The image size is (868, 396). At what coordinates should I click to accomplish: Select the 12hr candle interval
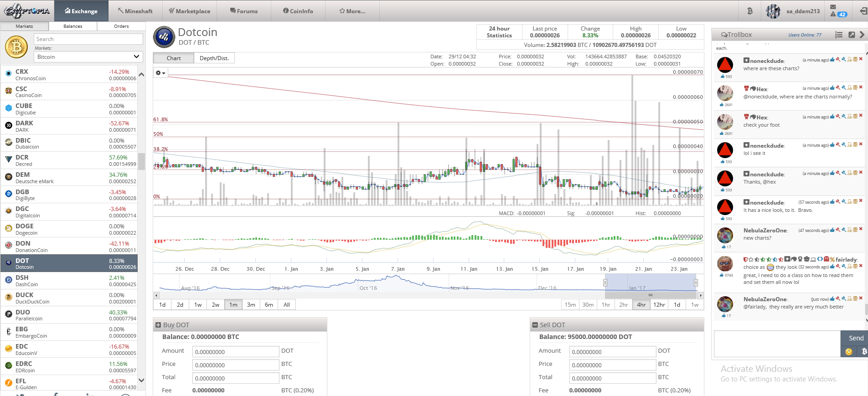tap(659, 305)
